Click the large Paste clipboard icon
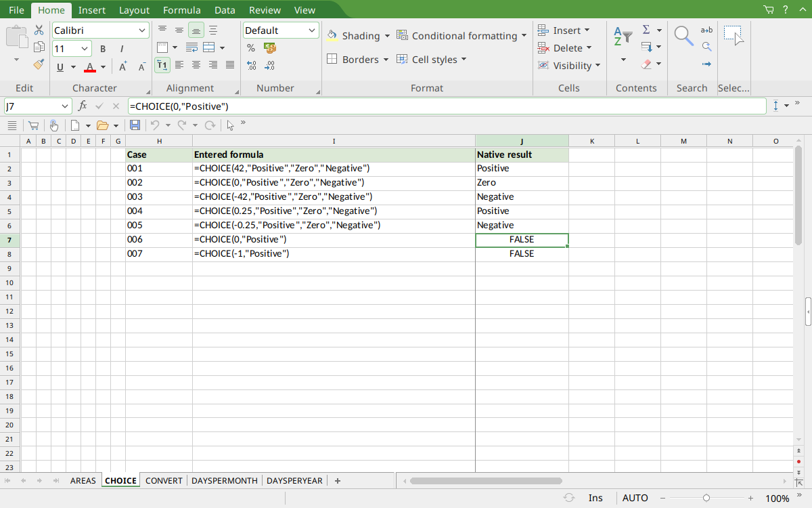Viewport: 812px width, 508px height. coord(17,37)
